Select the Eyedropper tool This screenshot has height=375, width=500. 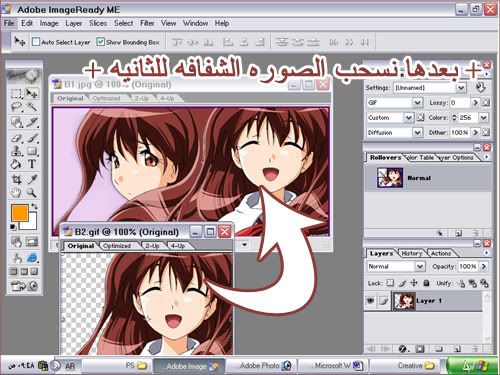click(x=32, y=180)
